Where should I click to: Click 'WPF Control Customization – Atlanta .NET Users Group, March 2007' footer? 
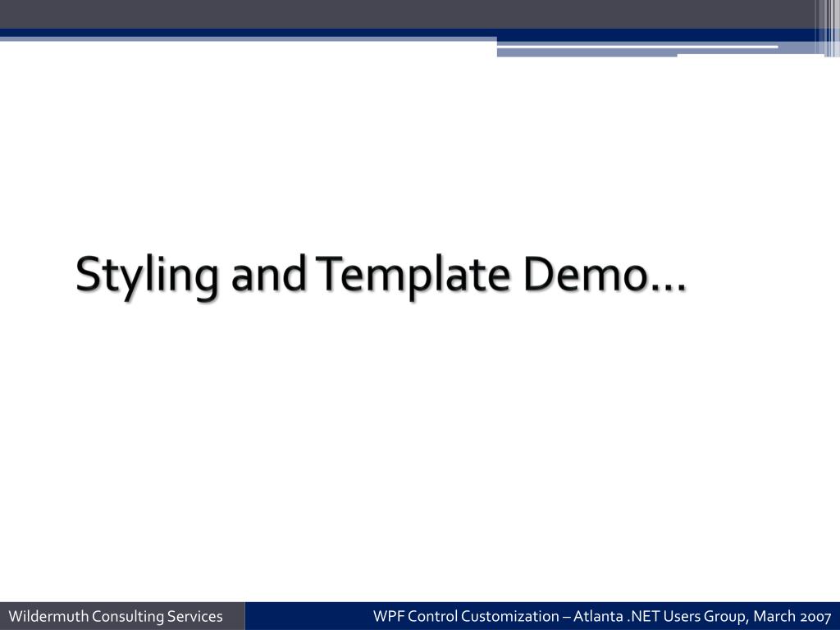tap(601, 616)
